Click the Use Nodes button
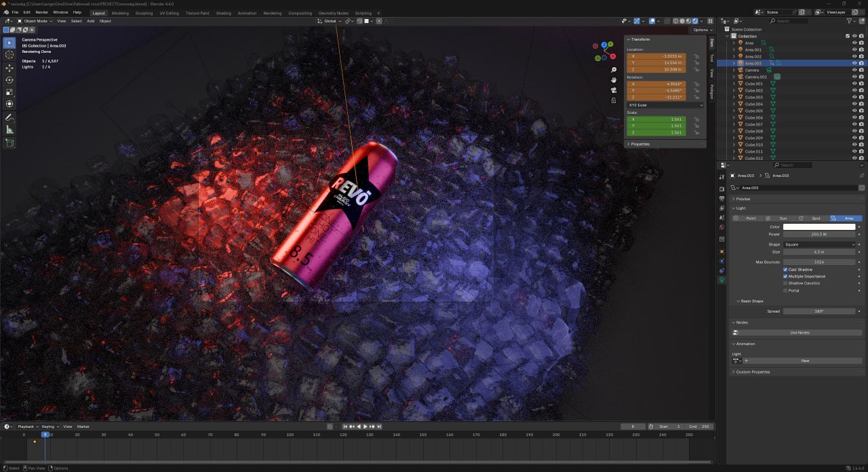This screenshot has height=472, width=868. click(x=800, y=332)
